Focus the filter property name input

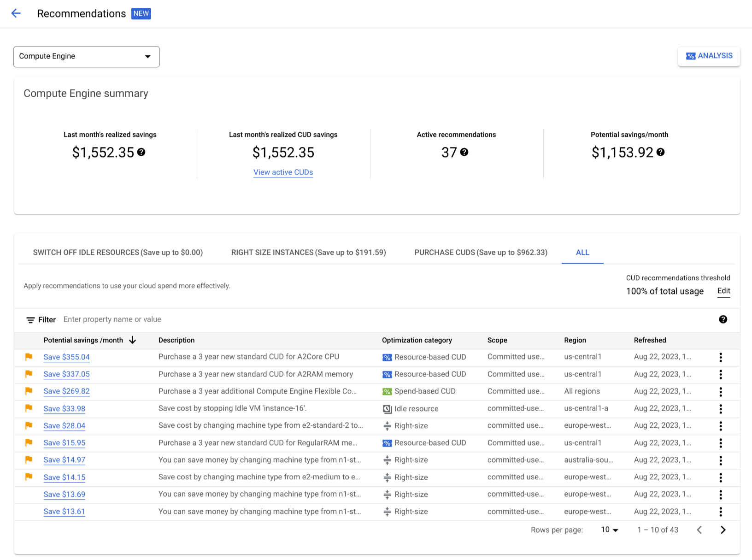click(112, 319)
